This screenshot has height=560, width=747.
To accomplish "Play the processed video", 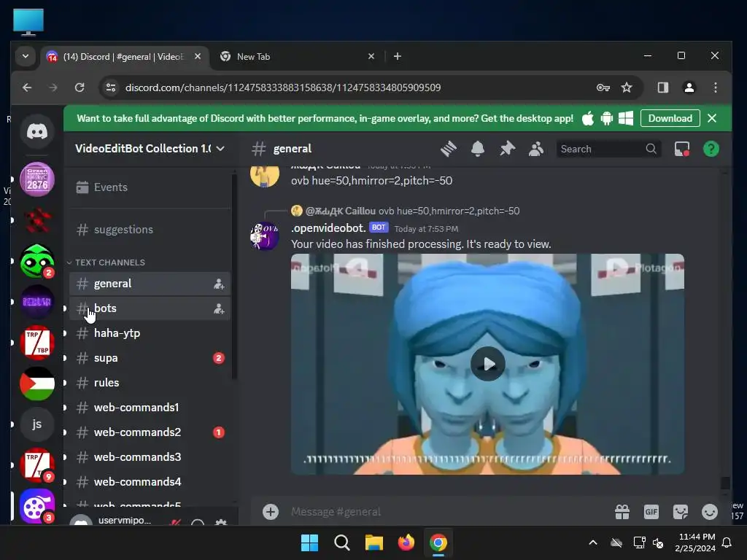I will click(x=488, y=365).
